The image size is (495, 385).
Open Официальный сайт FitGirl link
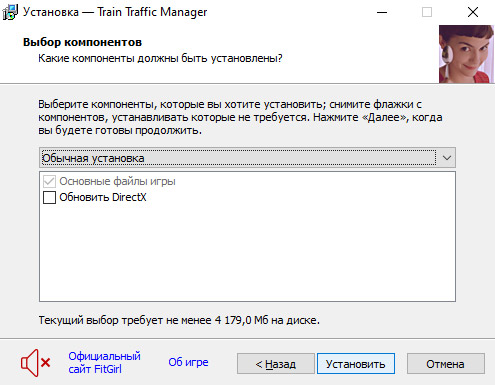[104, 363]
